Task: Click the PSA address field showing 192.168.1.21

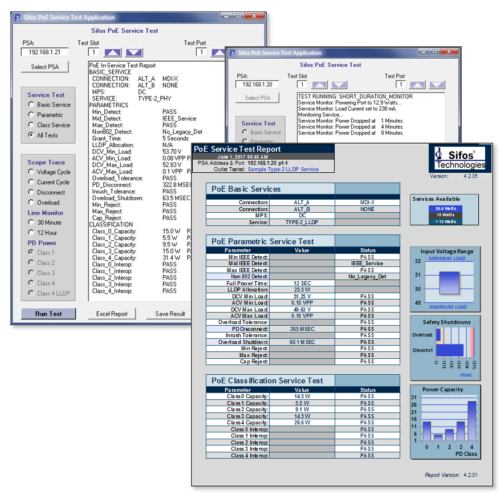Action: (x=45, y=52)
